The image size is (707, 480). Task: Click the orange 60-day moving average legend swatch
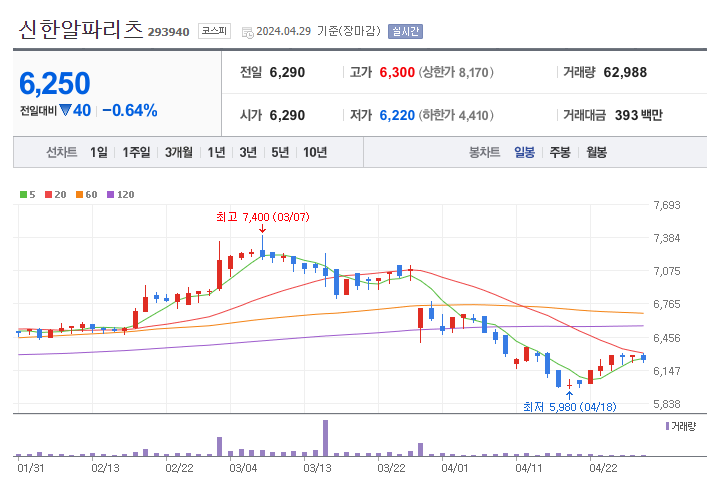pyautogui.click(x=79, y=194)
